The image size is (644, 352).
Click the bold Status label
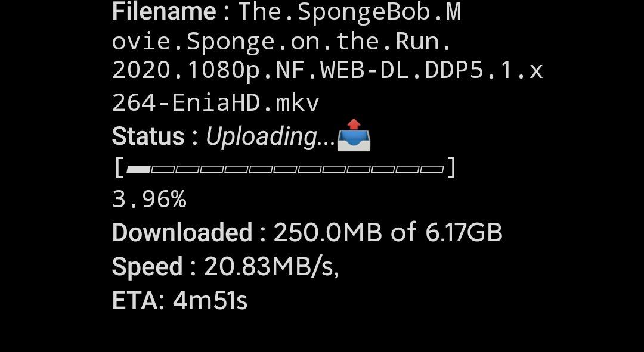coord(148,136)
